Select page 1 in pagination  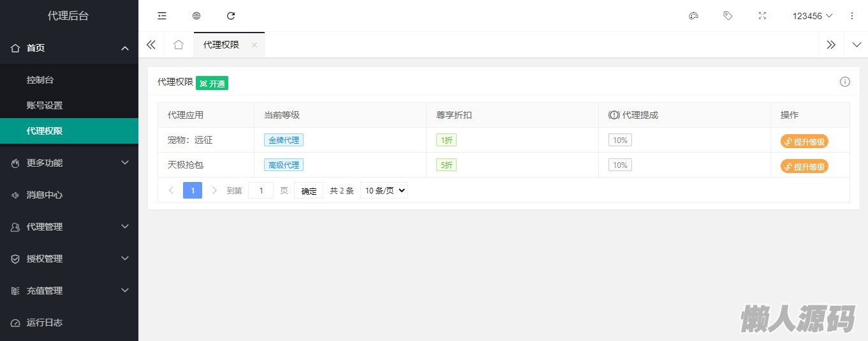tap(193, 190)
